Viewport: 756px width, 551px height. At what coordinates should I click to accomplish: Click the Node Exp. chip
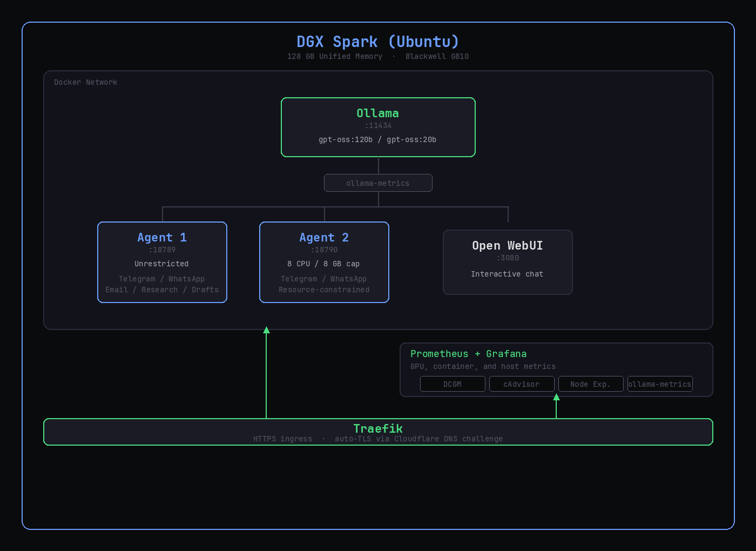click(591, 384)
